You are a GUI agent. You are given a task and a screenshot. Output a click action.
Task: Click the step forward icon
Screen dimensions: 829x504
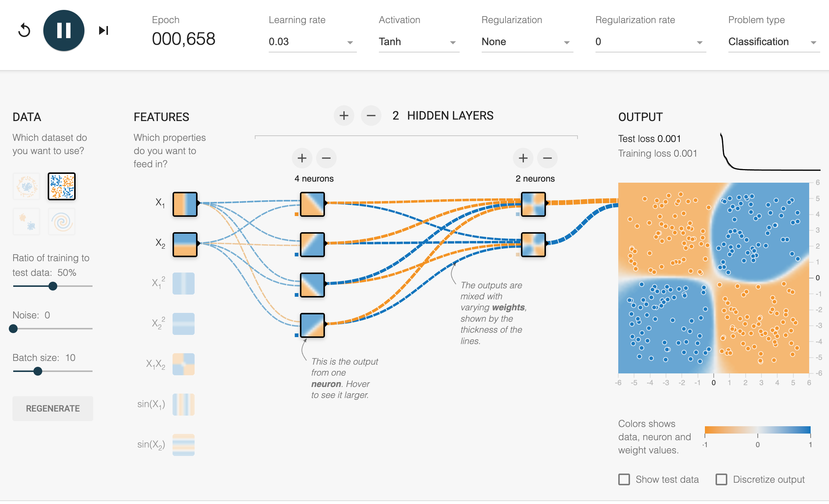coord(104,30)
